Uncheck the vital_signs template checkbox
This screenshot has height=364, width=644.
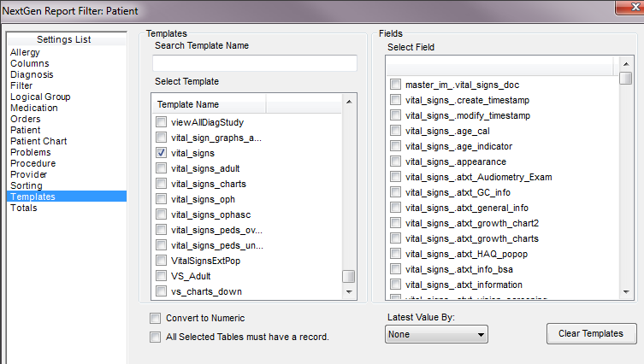162,153
